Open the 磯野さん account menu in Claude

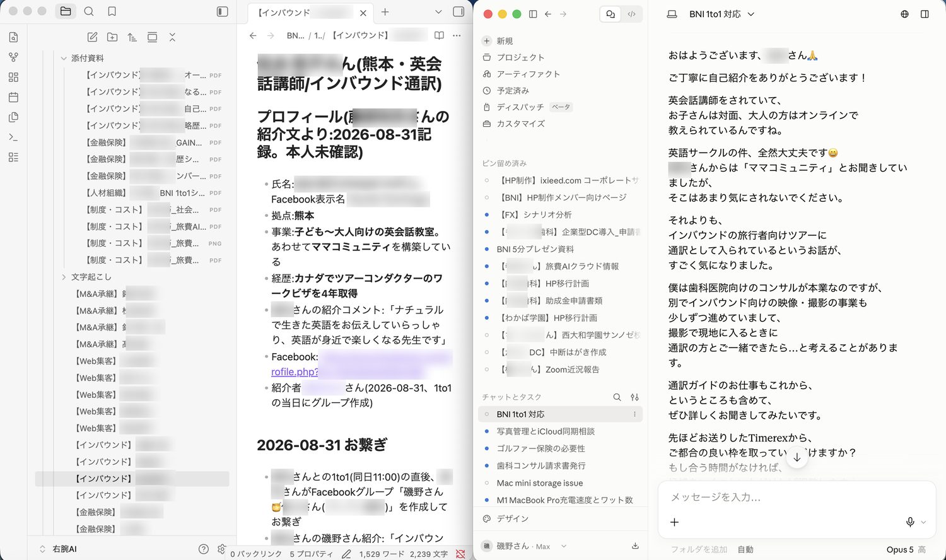point(524,546)
